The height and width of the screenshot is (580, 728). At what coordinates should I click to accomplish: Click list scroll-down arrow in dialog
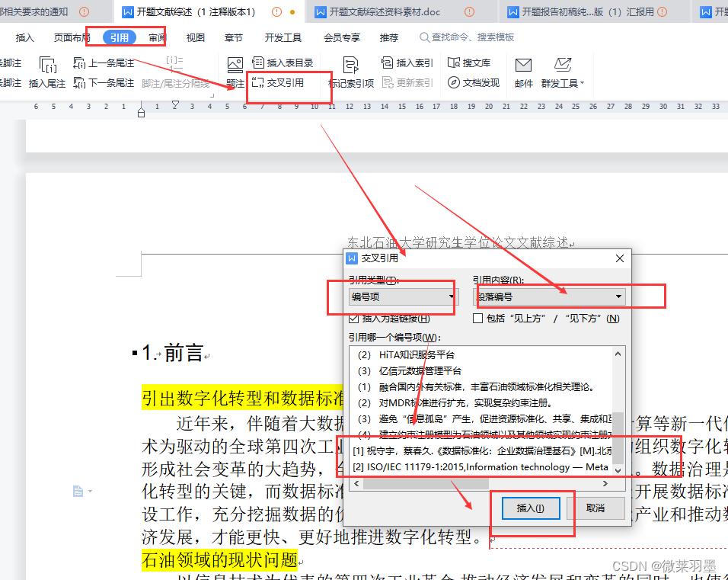click(618, 470)
